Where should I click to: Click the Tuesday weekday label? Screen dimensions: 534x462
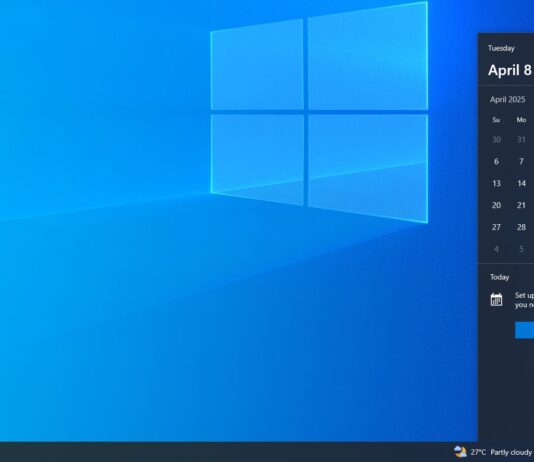[501, 48]
